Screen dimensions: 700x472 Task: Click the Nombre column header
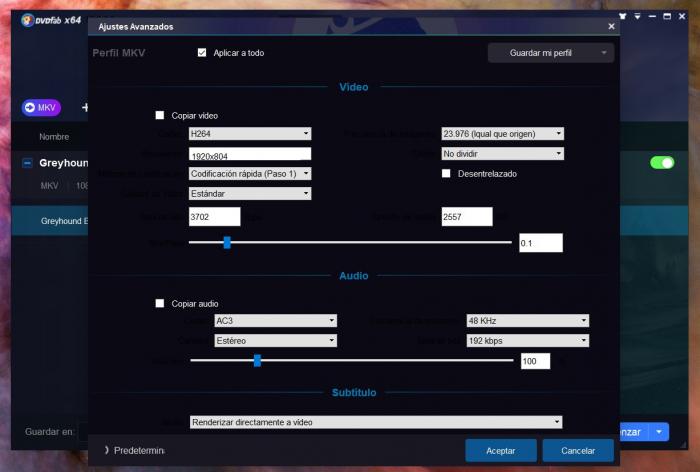click(x=54, y=137)
